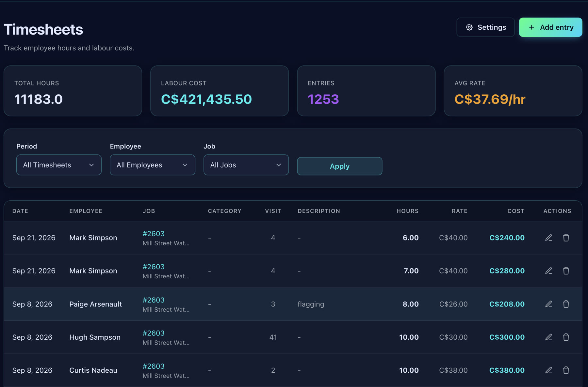Select the Avg Rate C$37.69/hr value
The height and width of the screenshot is (387, 588).
pyautogui.click(x=490, y=99)
